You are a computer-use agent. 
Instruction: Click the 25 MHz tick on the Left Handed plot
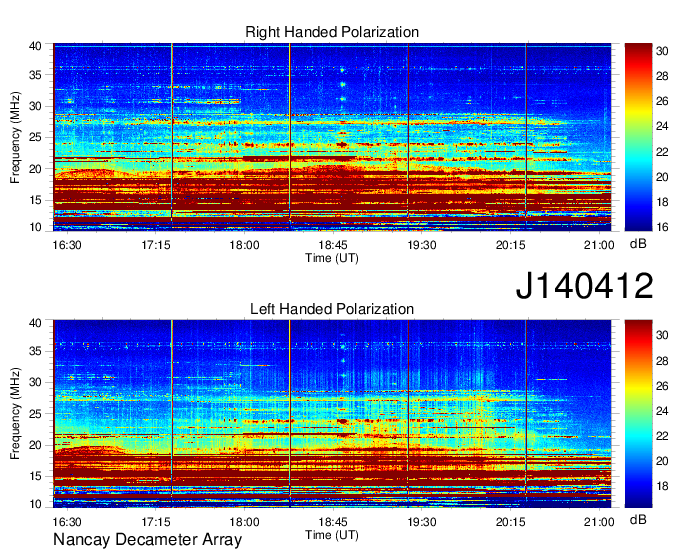(x=35, y=414)
